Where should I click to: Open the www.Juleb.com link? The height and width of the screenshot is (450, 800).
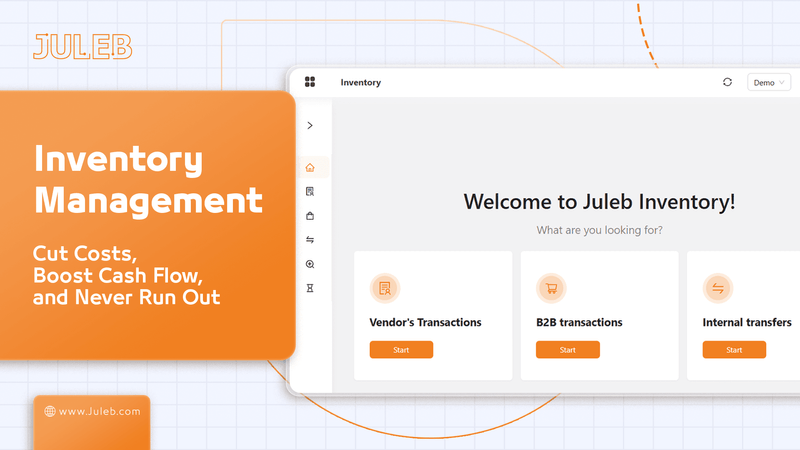(99, 411)
